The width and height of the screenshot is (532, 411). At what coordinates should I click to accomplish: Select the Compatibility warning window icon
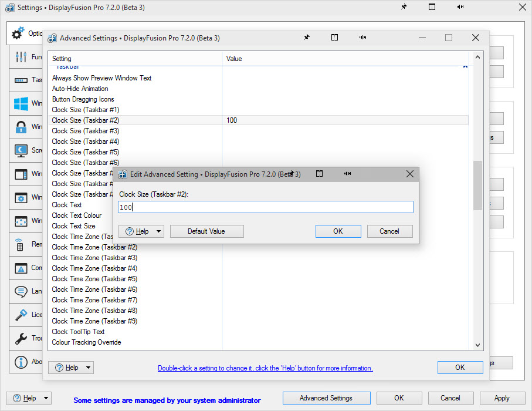(x=21, y=268)
